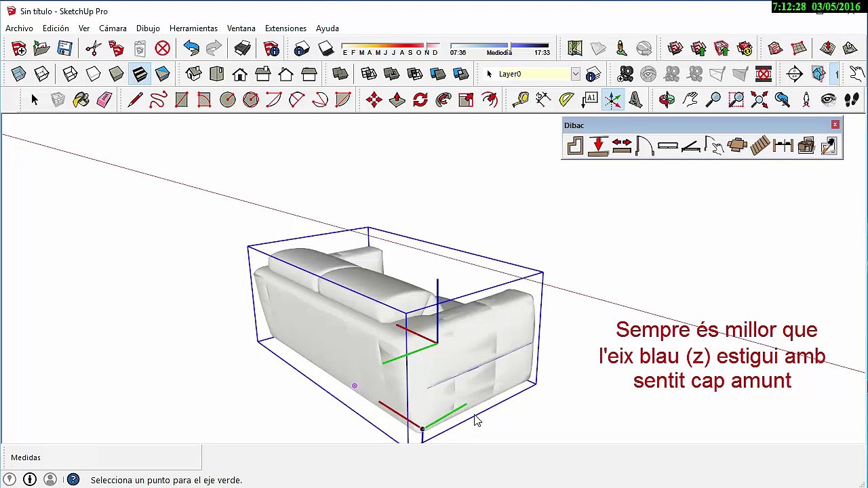This screenshot has width=868, height=488.
Task: Select the pink Eraser tool
Action: (x=104, y=100)
